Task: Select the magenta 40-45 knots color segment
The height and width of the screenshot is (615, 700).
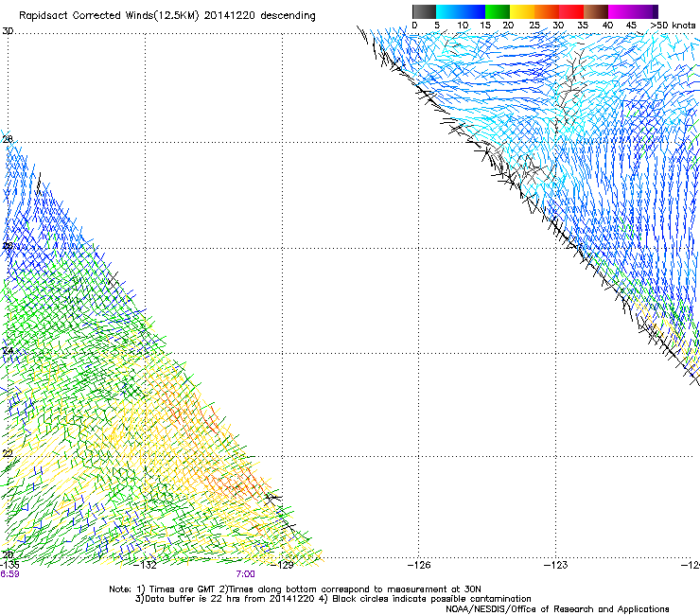Action: pos(621,11)
